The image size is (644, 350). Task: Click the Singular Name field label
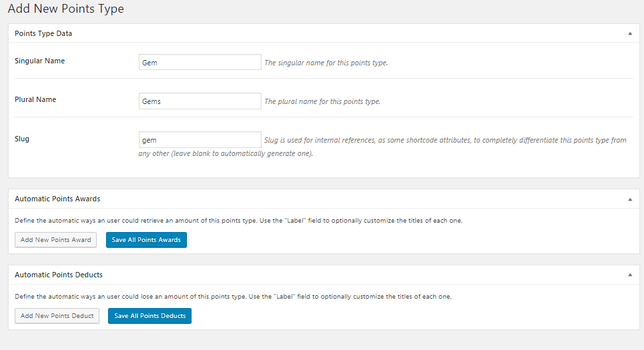click(40, 61)
